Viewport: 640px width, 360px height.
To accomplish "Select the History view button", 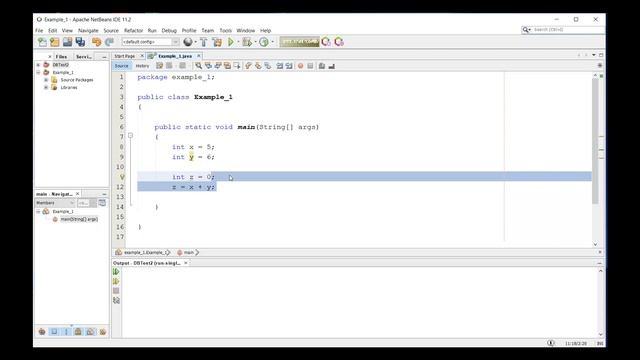I will 142,66.
